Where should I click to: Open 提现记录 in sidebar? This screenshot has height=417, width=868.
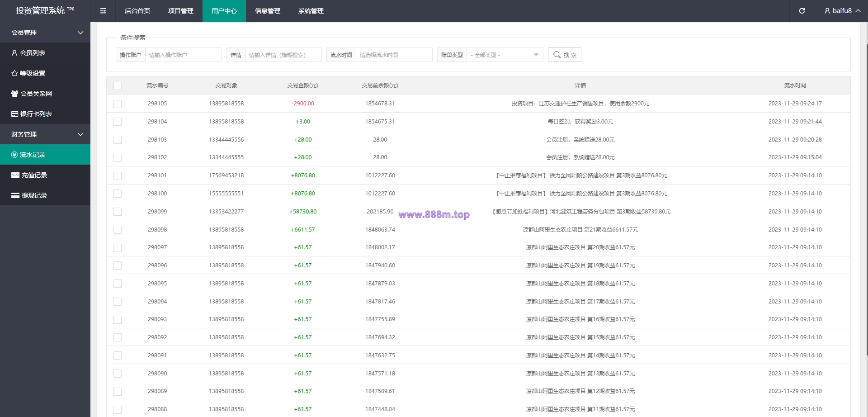click(45, 195)
